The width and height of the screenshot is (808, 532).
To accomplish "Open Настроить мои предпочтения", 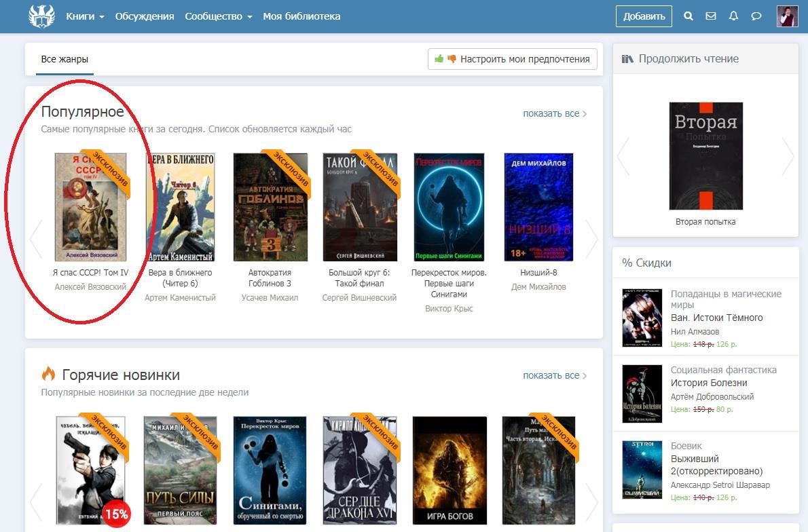I will (x=513, y=59).
